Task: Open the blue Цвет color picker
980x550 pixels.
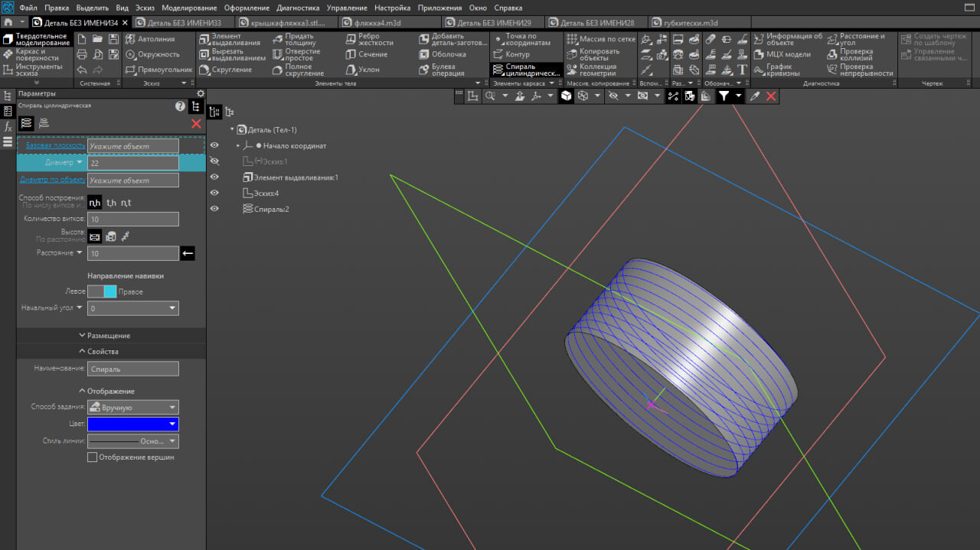Action: point(133,424)
